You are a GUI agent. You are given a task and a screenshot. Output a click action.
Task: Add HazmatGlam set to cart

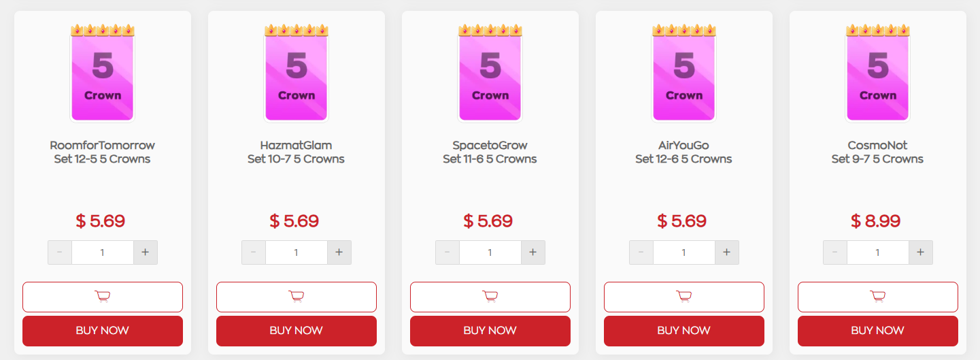coord(297,297)
